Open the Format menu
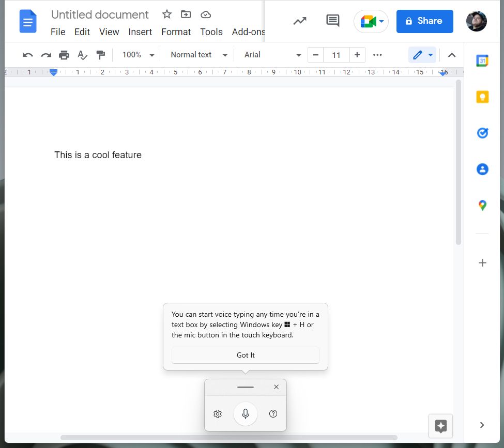Viewport: 504px width, 448px height. (x=176, y=32)
